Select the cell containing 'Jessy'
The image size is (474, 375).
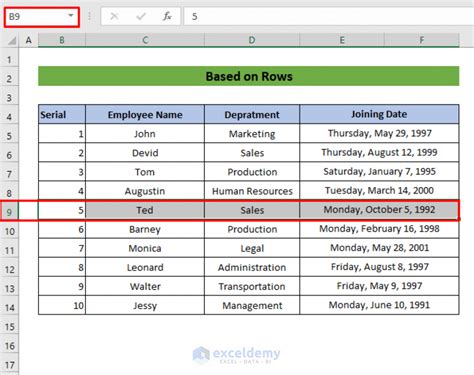tap(145, 305)
